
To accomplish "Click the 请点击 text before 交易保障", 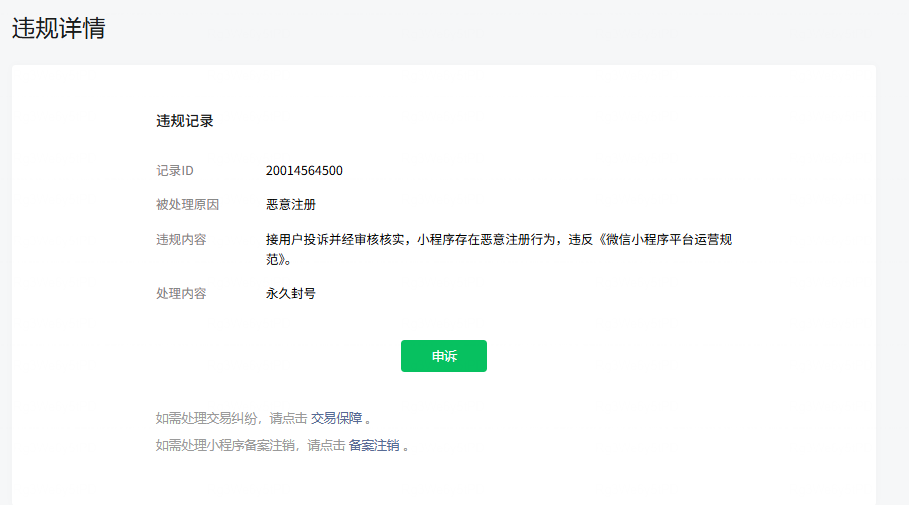I will (288, 418).
